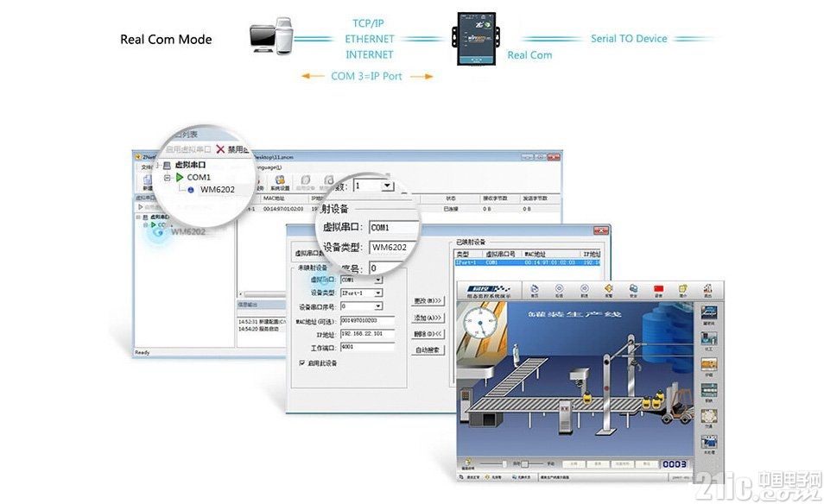The height and width of the screenshot is (504, 824).
Task: Click the 14:52:31 log entry
Action: coord(261,321)
